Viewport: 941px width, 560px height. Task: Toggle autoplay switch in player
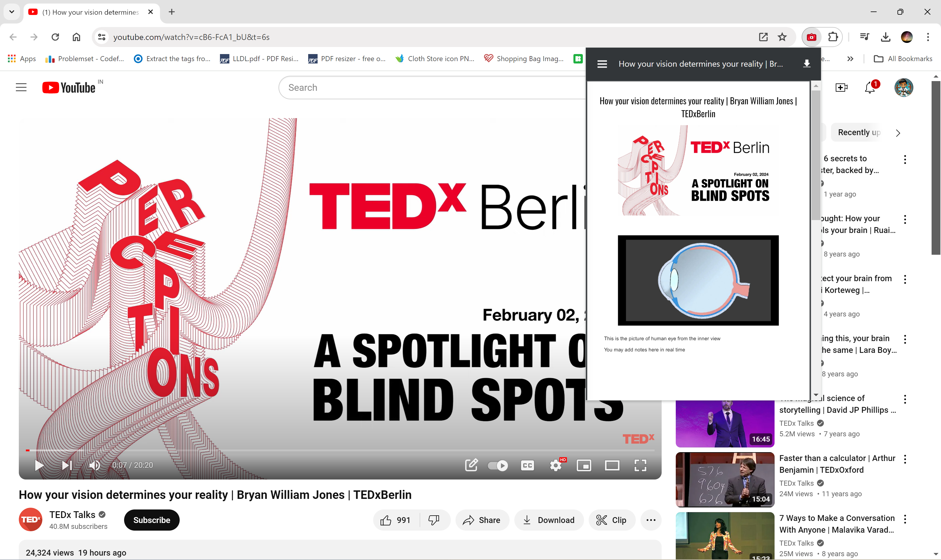[498, 465]
